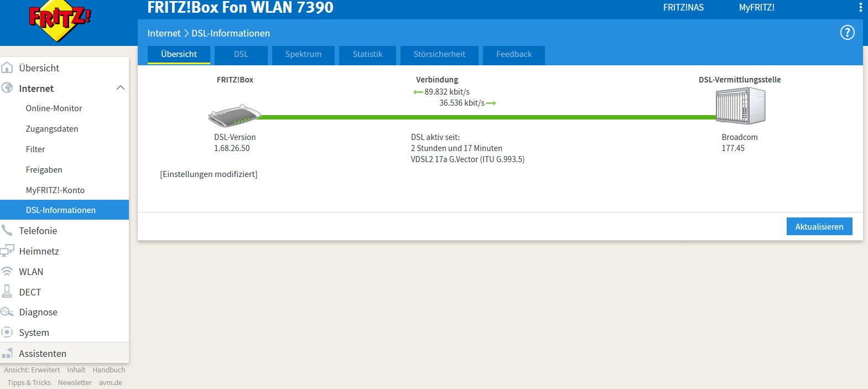This screenshot has width=868, height=389.
Task: Click Ansicht: Erweitert footer link
Action: 32,370
